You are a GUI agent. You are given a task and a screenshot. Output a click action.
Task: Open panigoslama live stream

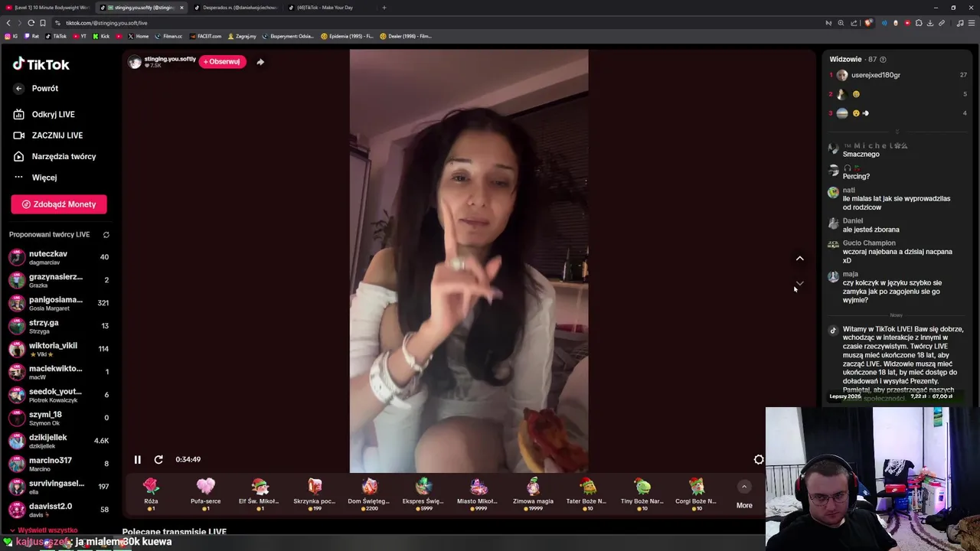tap(59, 303)
